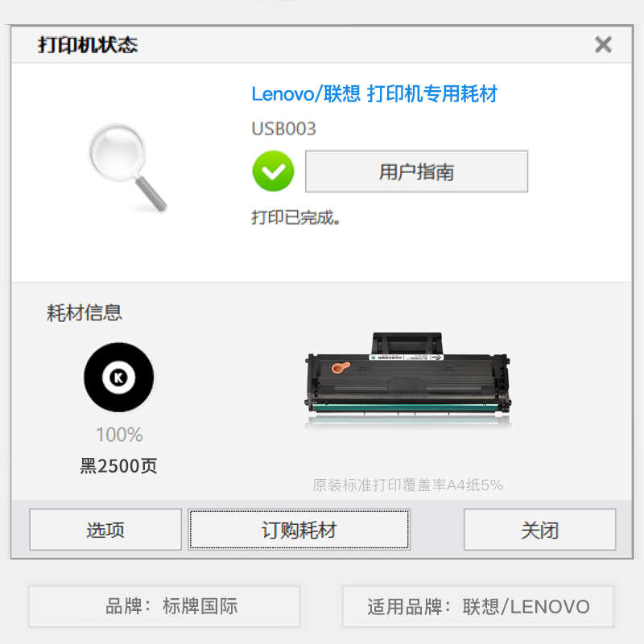Click the magnifying glass icon

(x=128, y=168)
